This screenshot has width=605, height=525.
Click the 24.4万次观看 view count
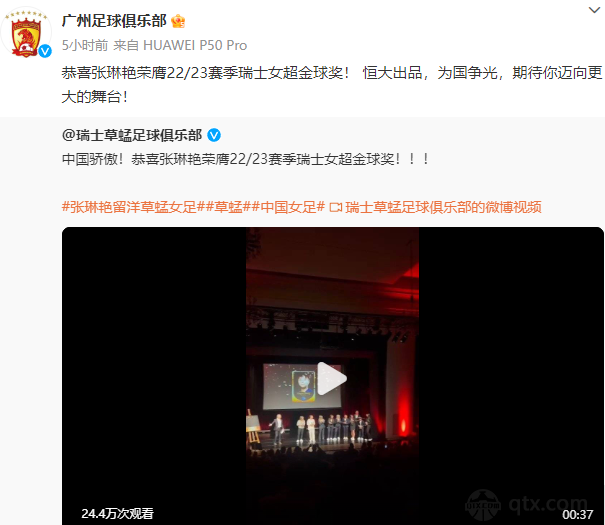point(117,513)
